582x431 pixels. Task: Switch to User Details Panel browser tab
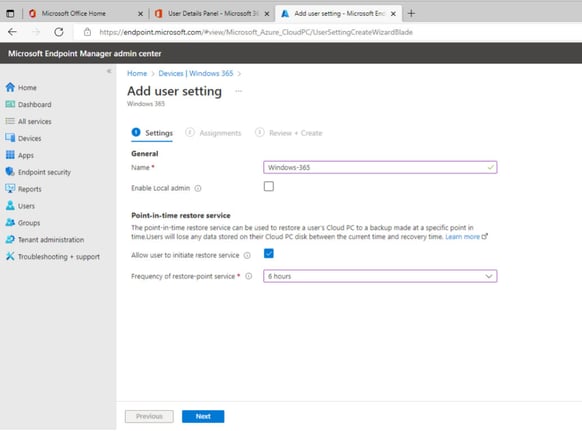coord(213,14)
